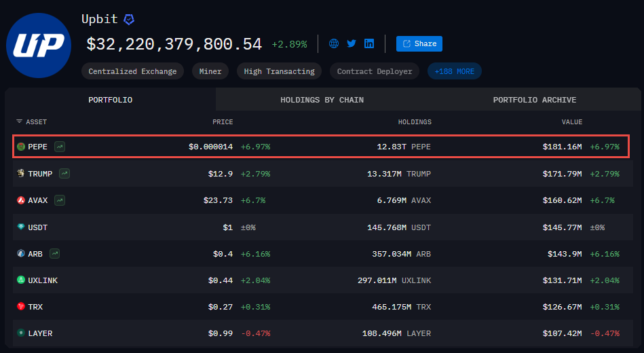Screen dimensions: 644x353
Task: Click holdings 145.768M USDT
Action: tap(399, 227)
